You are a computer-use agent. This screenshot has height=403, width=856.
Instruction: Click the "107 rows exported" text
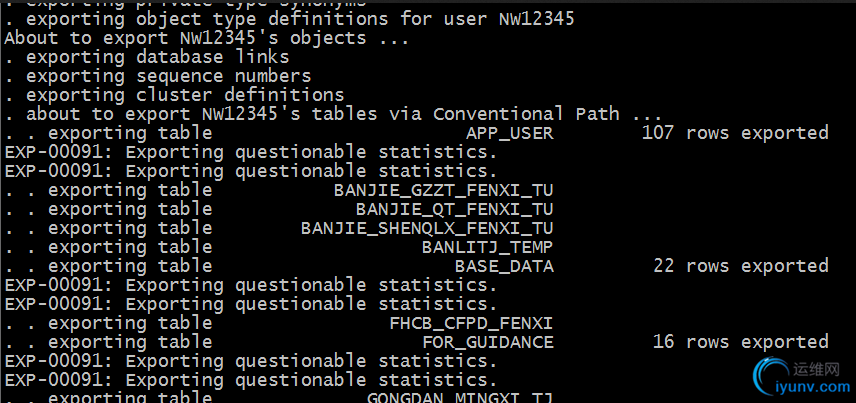click(735, 133)
